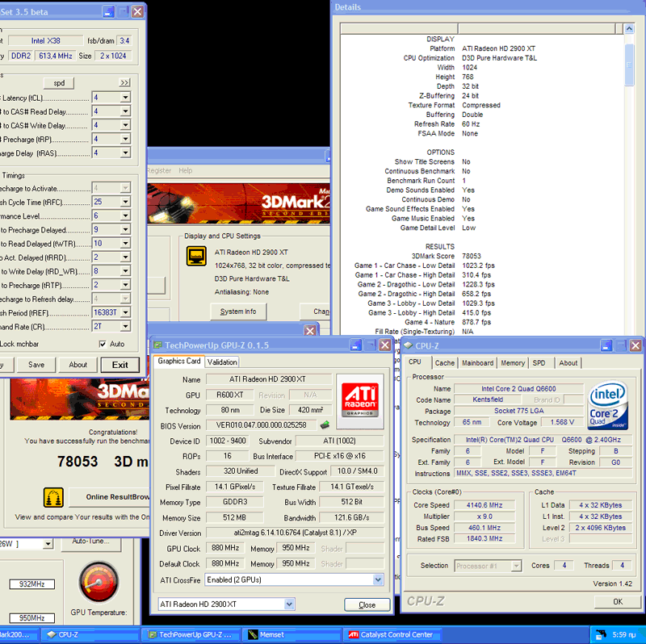Switch to the Validation tab in GPU-Z

coord(222,362)
